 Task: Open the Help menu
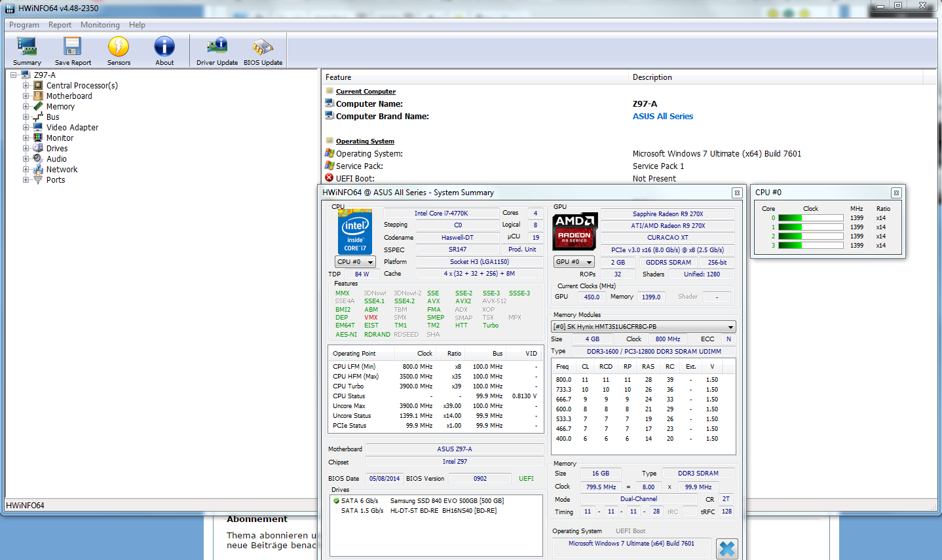pos(137,25)
